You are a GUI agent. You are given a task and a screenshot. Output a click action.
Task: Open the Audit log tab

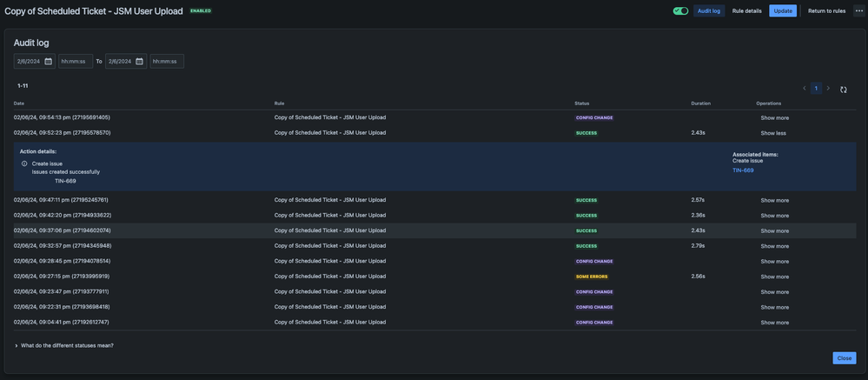coord(709,11)
